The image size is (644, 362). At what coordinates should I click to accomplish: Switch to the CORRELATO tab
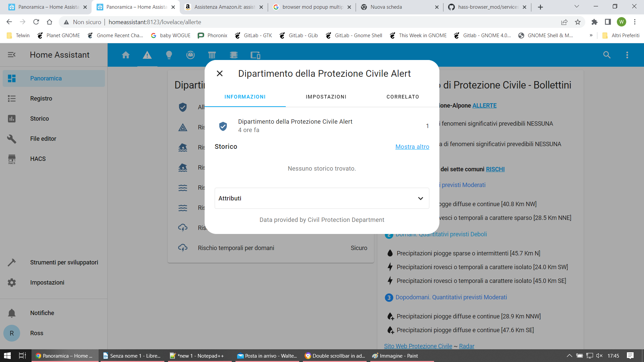(402, 97)
